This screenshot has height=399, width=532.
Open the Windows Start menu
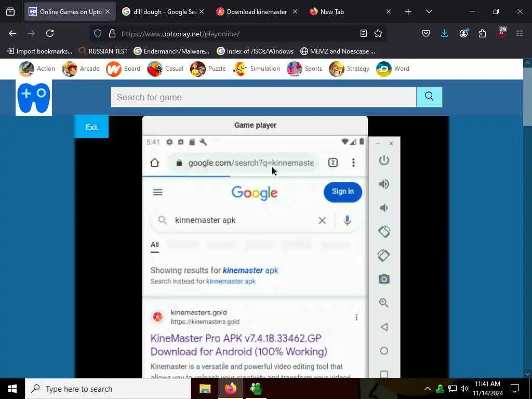coord(12,389)
